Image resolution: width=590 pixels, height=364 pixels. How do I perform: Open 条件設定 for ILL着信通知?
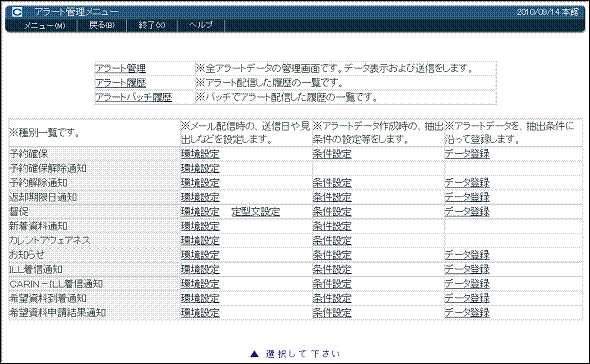332,270
